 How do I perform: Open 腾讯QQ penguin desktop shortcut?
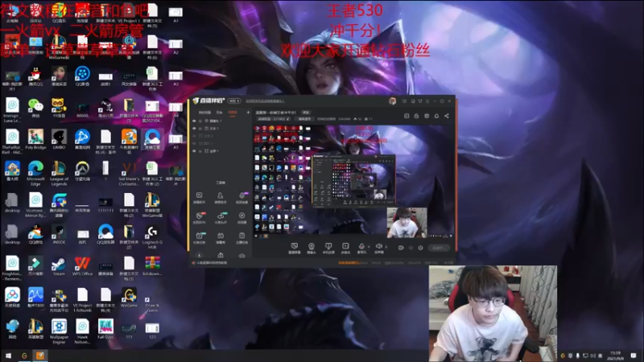(x=35, y=76)
